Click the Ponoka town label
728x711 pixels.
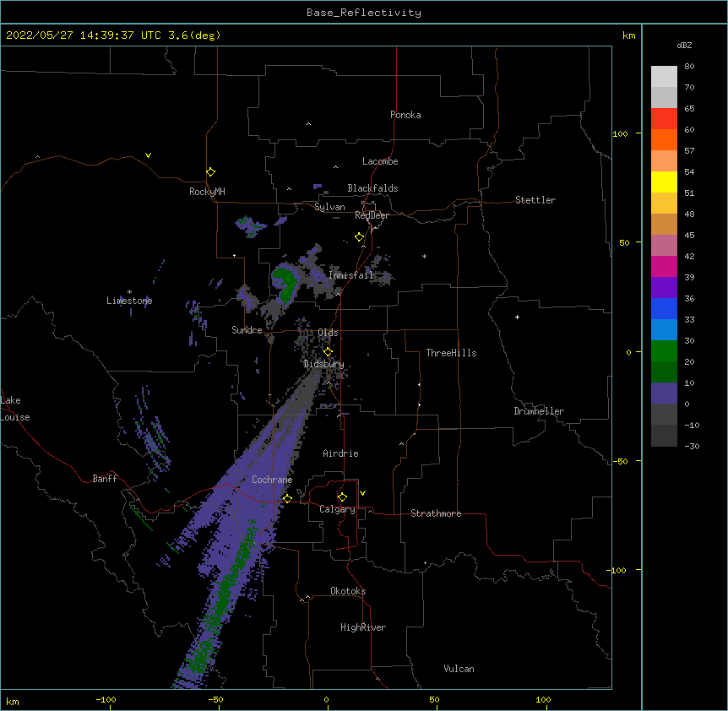405,115
